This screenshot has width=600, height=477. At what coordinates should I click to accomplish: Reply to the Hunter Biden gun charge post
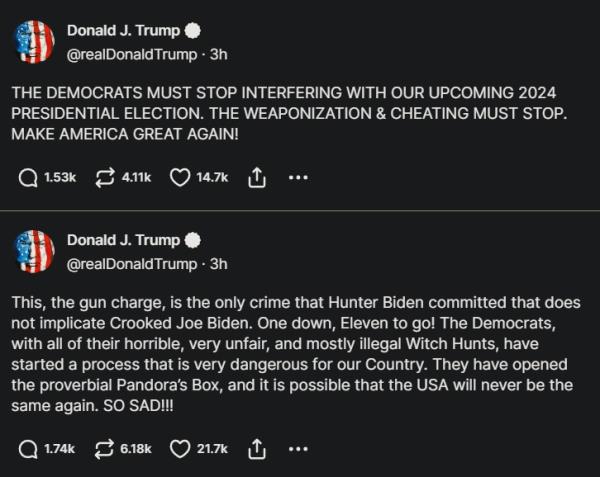coord(30,449)
